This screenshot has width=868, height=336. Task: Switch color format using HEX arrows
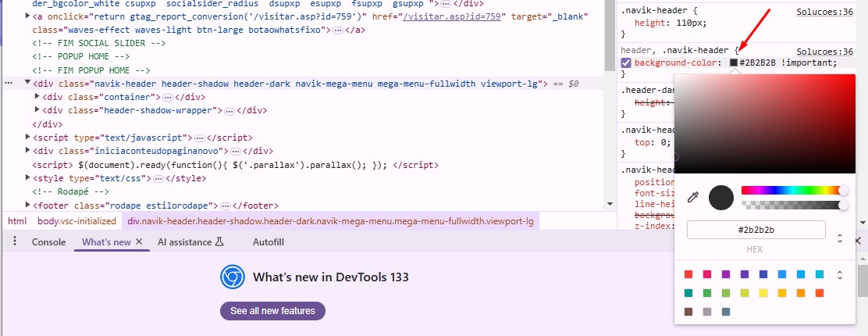pos(840,238)
